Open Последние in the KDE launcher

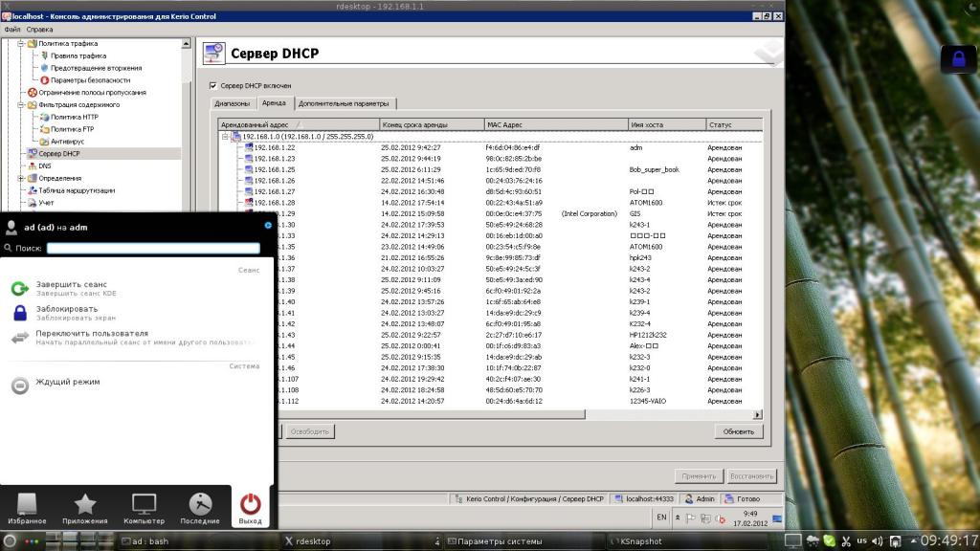(x=200, y=509)
